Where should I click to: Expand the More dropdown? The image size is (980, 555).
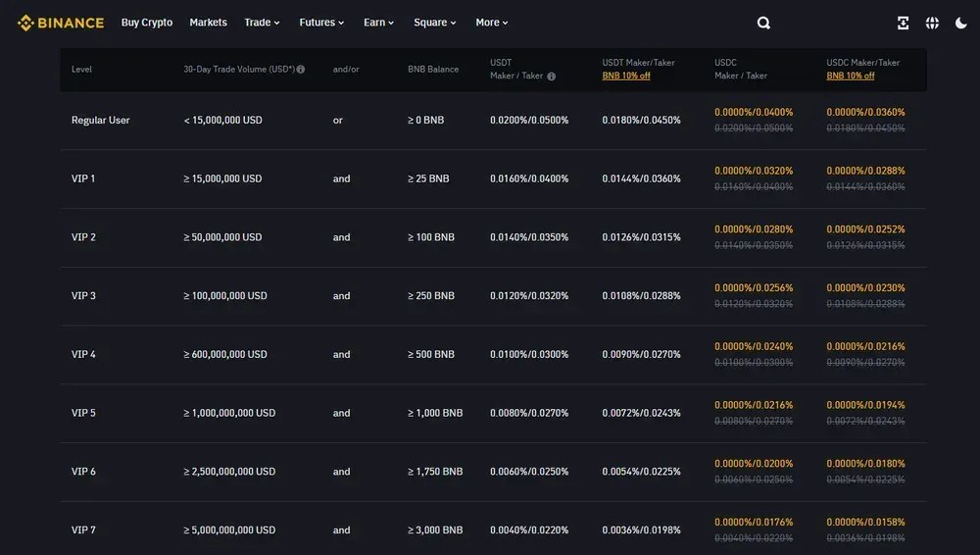coord(491,22)
